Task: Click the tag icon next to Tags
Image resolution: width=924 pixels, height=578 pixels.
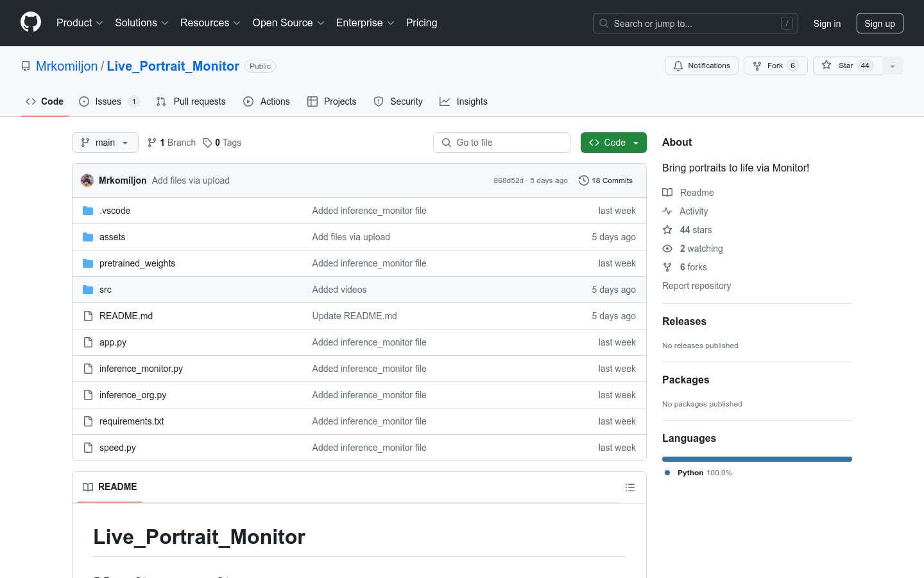Action: coord(207,143)
